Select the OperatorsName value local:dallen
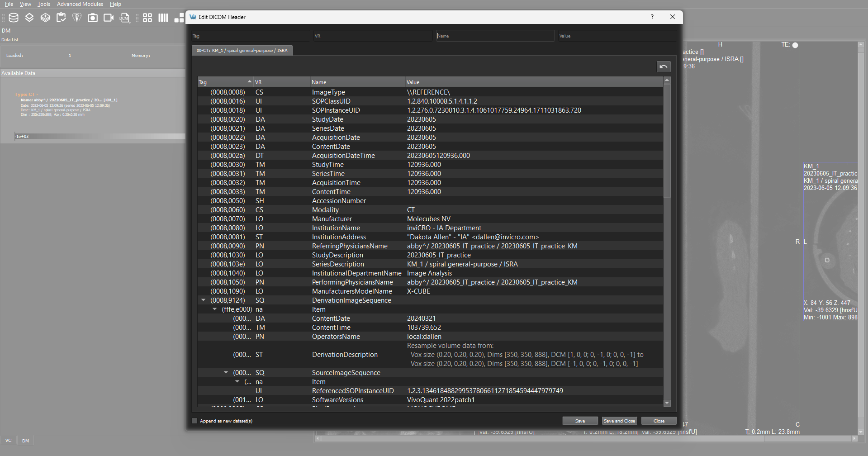868x456 pixels. 424,337
